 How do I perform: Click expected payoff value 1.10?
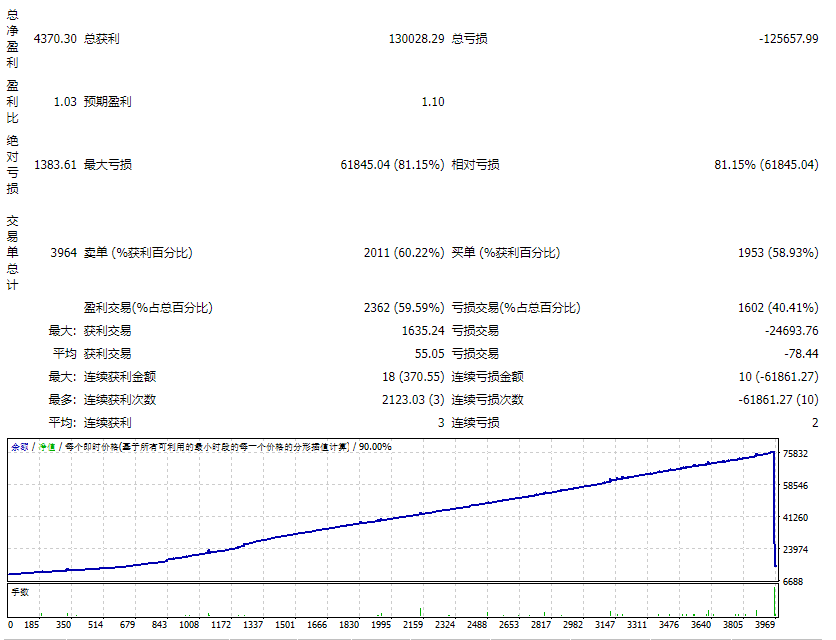point(433,102)
